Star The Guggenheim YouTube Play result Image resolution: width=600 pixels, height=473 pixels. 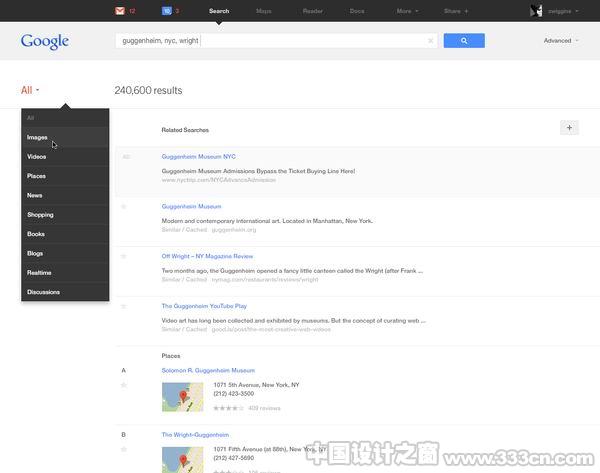pyautogui.click(x=124, y=307)
